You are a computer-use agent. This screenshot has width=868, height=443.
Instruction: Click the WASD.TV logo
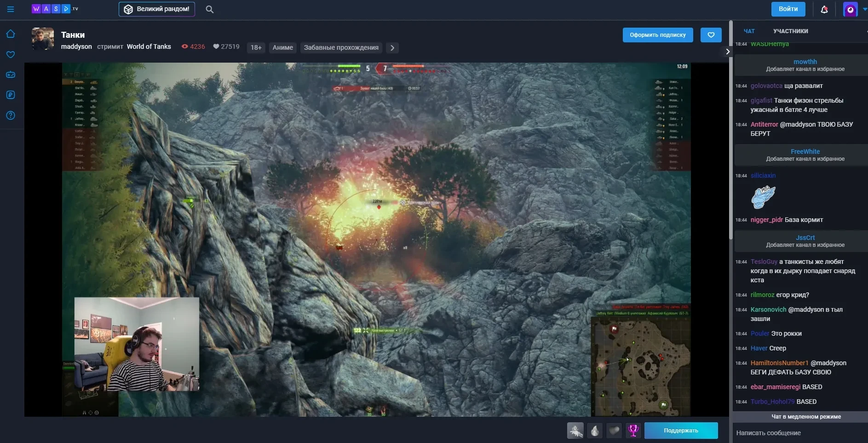[x=54, y=9]
